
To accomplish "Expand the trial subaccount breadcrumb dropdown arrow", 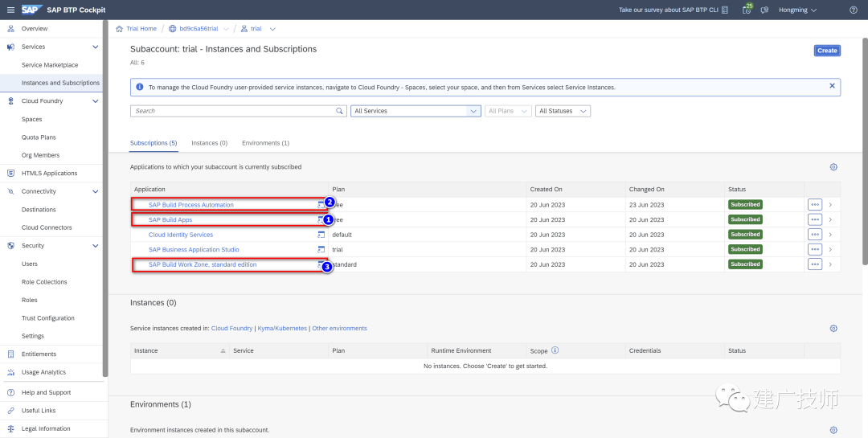I will (272, 29).
